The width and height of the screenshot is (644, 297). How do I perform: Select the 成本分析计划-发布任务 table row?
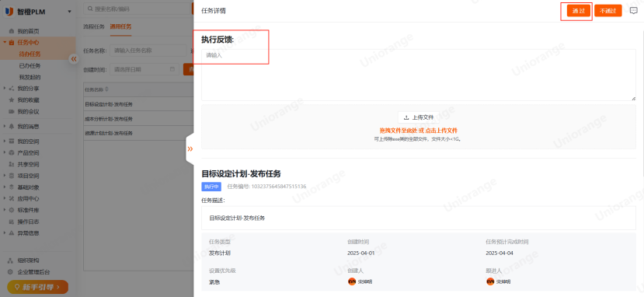pos(138,119)
